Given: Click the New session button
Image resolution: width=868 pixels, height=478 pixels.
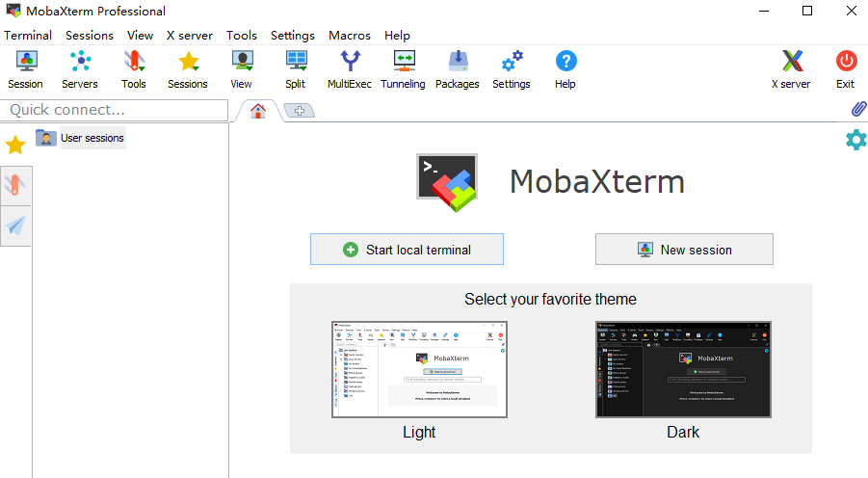Looking at the screenshot, I should pos(684,250).
